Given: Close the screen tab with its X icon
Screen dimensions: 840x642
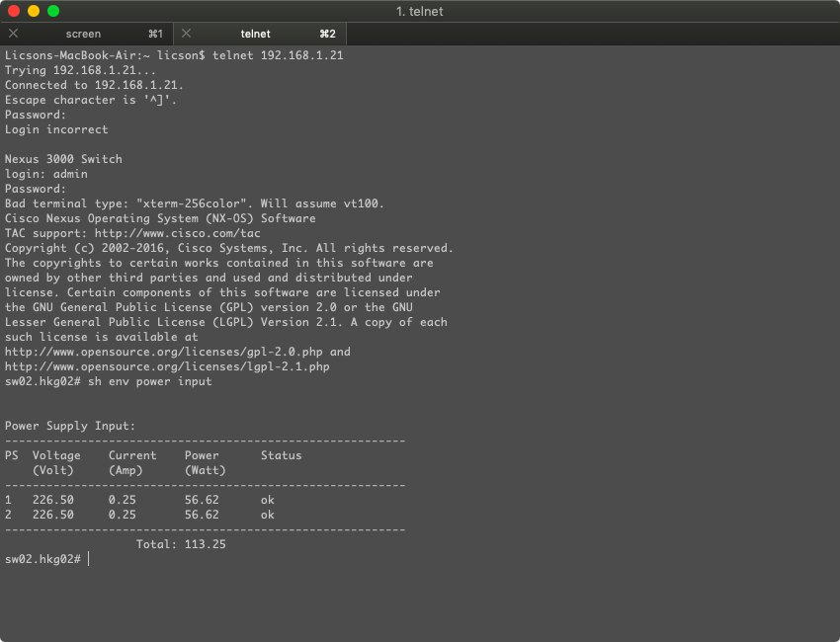Looking at the screenshot, I should pyautogui.click(x=14, y=34).
